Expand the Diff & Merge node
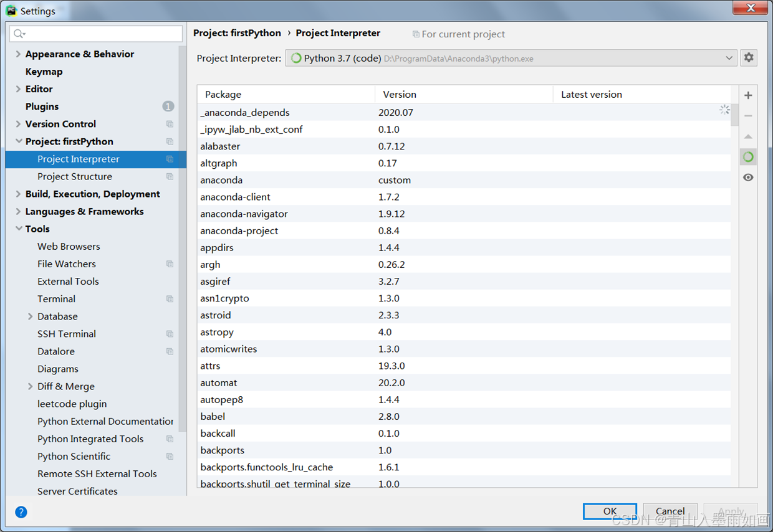 [x=30, y=386]
